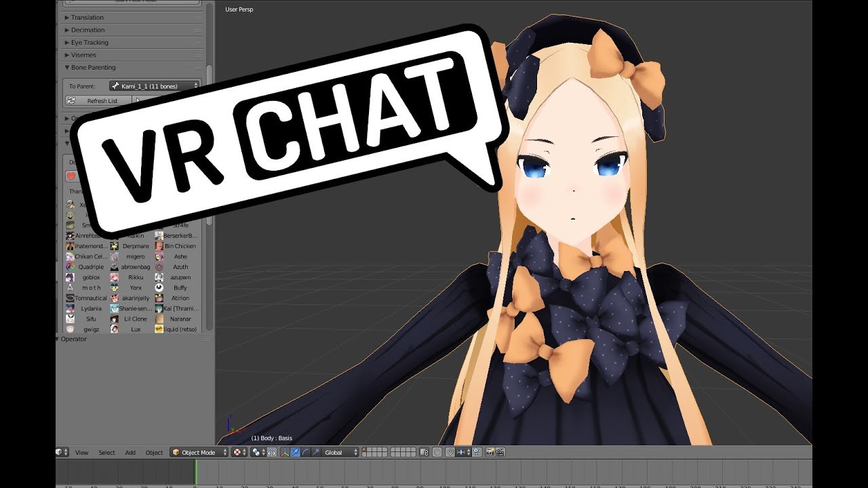Viewport: 868px width, 488px height.
Task: Click the current frame marker on timeline
Action: (196, 472)
